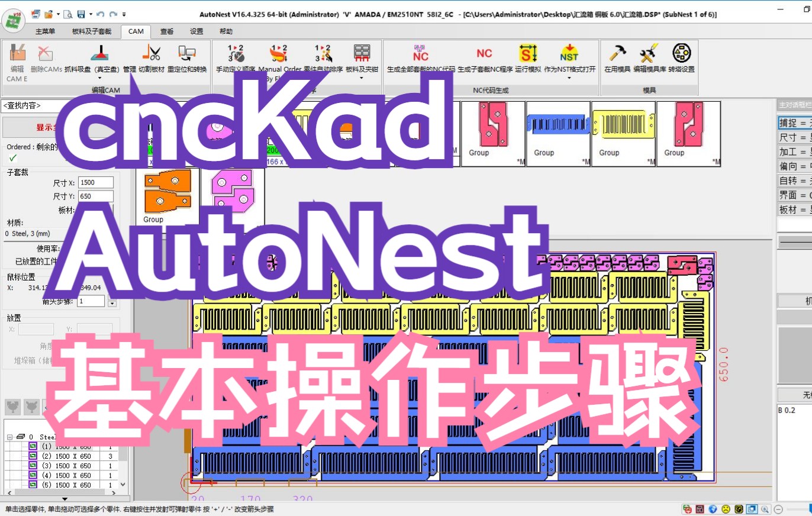Click the stacked windows icon in quick access toolbar
The image size is (812, 516).
pos(36,13)
